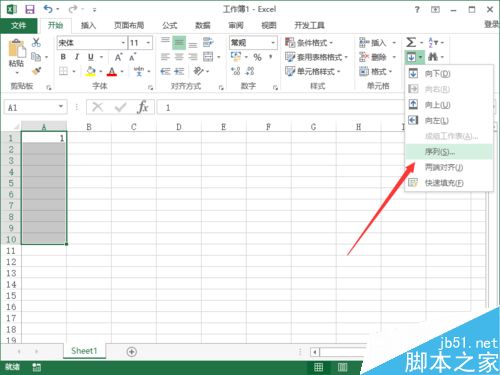Choose 两端对齐(J) justify menu item
Image resolution: width=500 pixels, height=375 pixels.
pyautogui.click(x=449, y=167)
